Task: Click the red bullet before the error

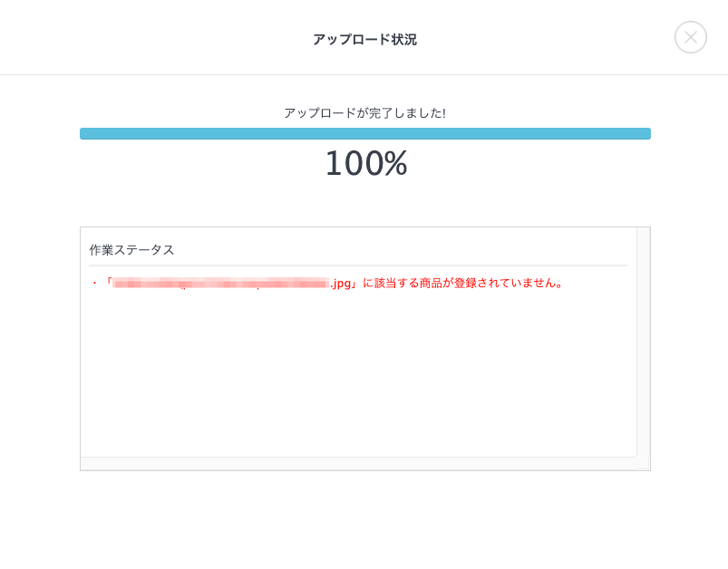Action: click(94, 283)
